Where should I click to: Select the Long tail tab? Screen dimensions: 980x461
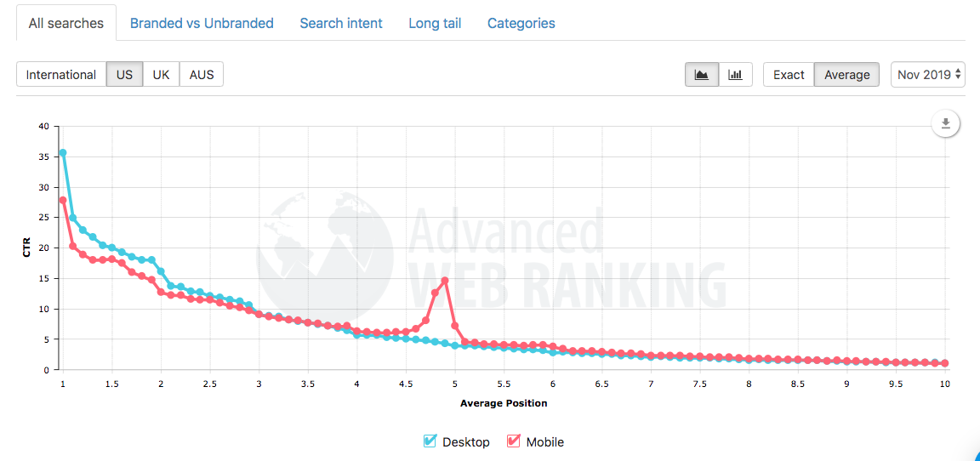(x=435, y=23)
